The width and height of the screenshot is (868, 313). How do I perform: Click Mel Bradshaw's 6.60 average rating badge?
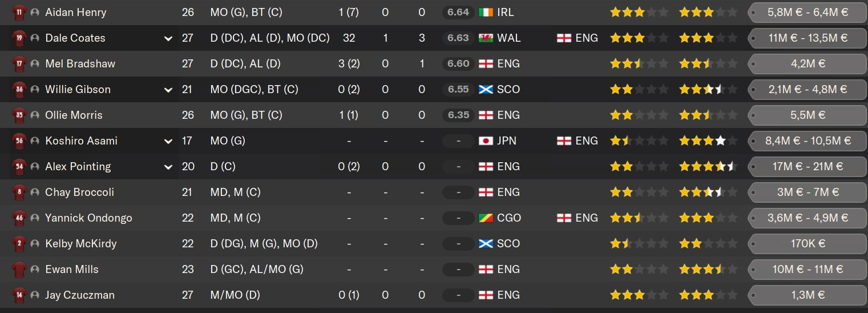pyautogui.click(x=458, y=63)
